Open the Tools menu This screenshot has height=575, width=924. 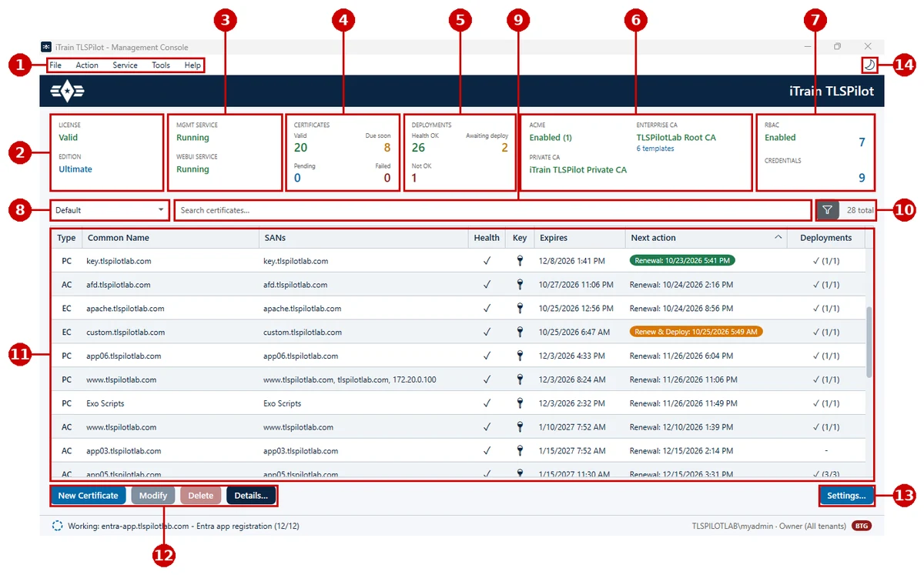(161, 65)
